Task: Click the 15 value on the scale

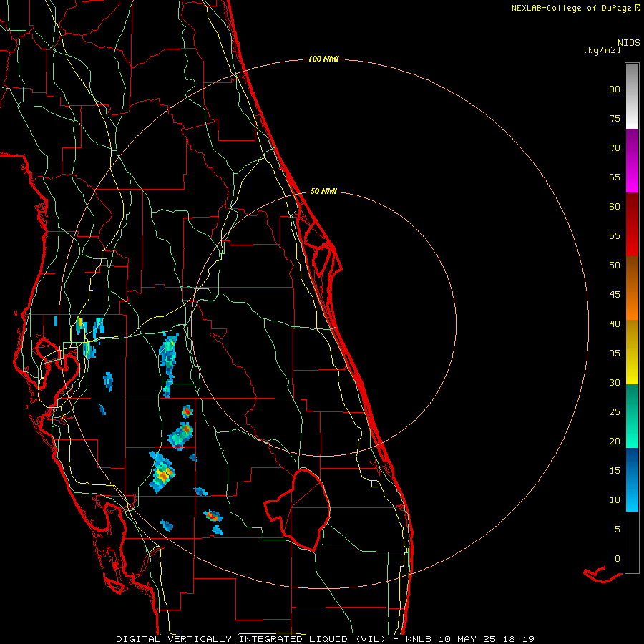Action: click(615, 470)
